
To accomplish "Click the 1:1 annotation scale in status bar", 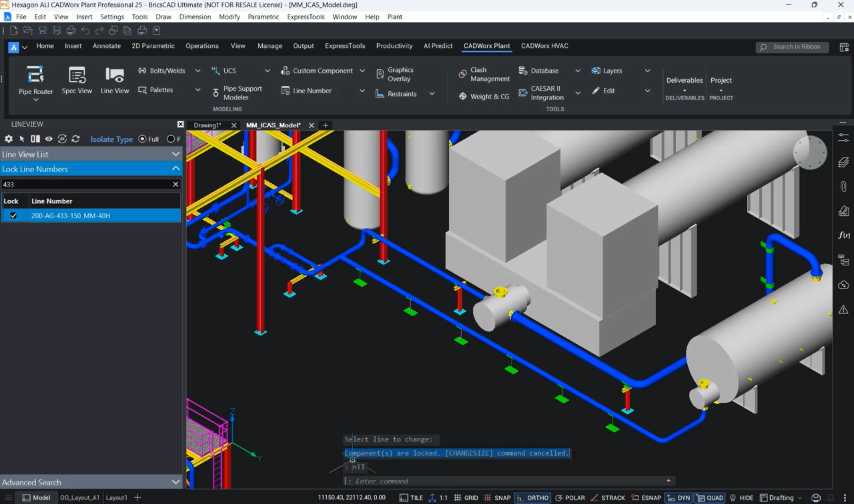I will click(x=438, y=497).
